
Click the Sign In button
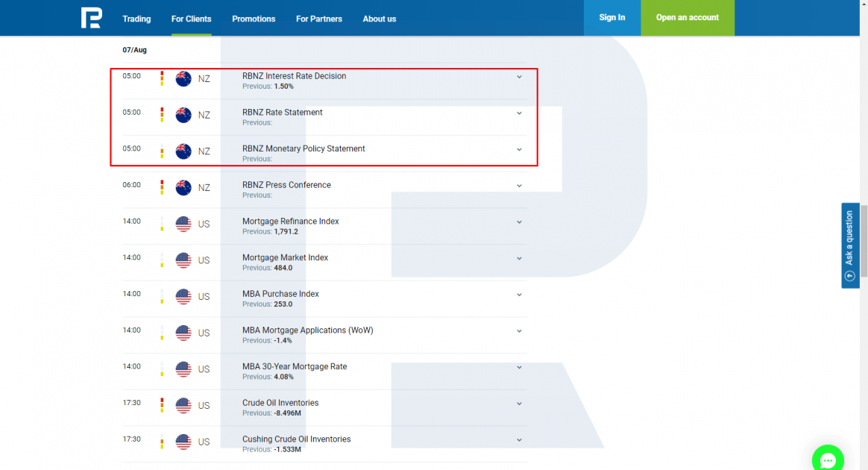tap(612, 18)
